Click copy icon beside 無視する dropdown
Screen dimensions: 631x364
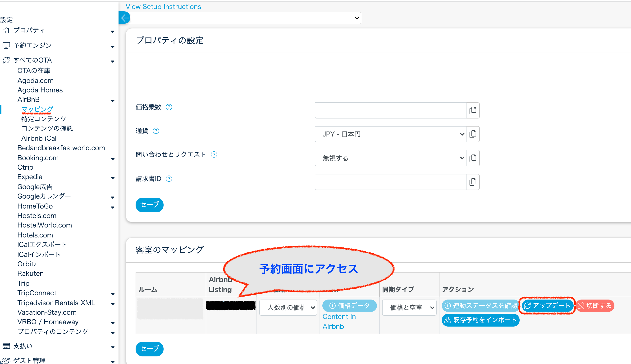[472, 158]
